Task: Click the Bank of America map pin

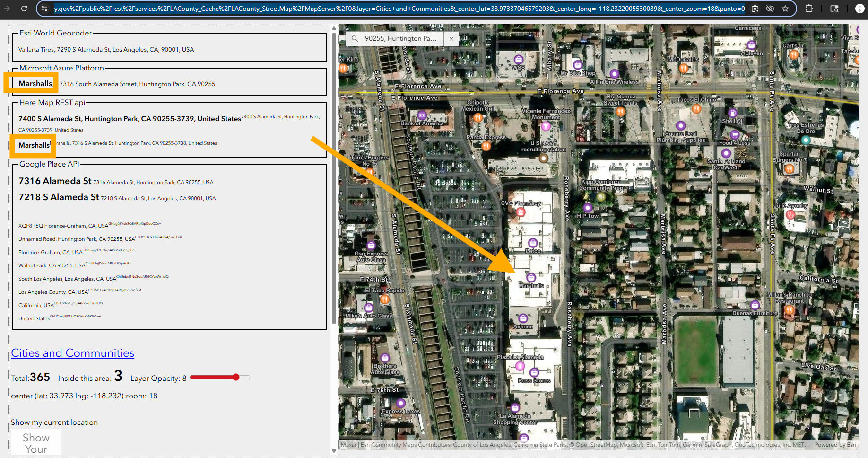Action: [x=422, y=115]
